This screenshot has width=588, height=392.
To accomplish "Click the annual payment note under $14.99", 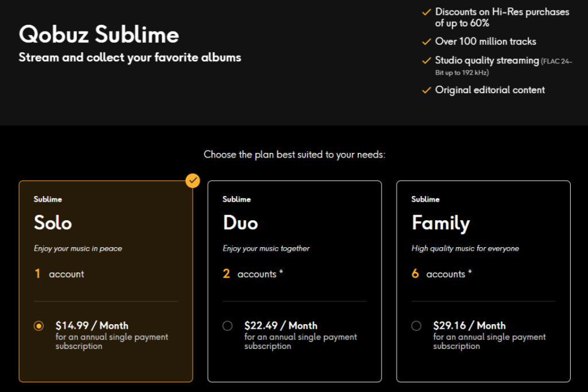I will coord(112,341).
